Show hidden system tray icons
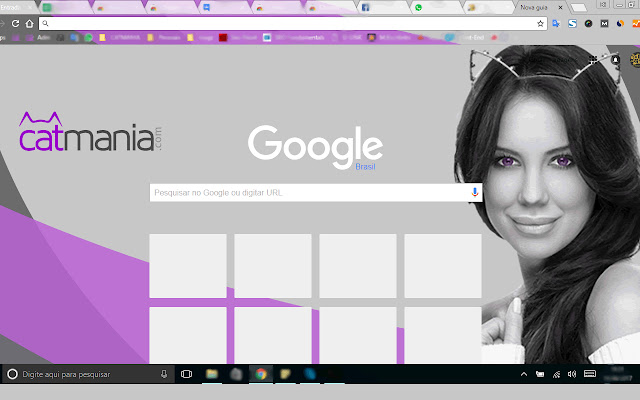Screen dimensions: 640x400 (524, 374)
